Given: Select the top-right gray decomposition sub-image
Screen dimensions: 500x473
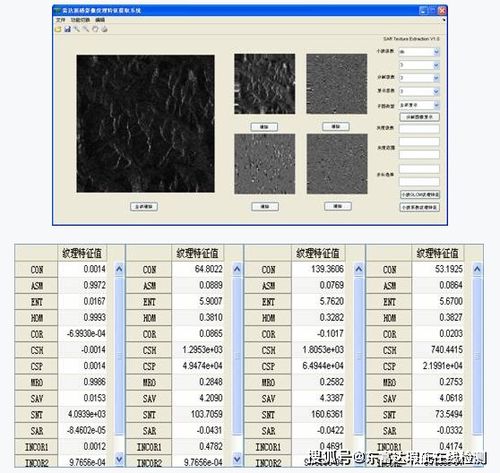Looking at the screenshot, I should pyautogui.click(x=337, y=84).
